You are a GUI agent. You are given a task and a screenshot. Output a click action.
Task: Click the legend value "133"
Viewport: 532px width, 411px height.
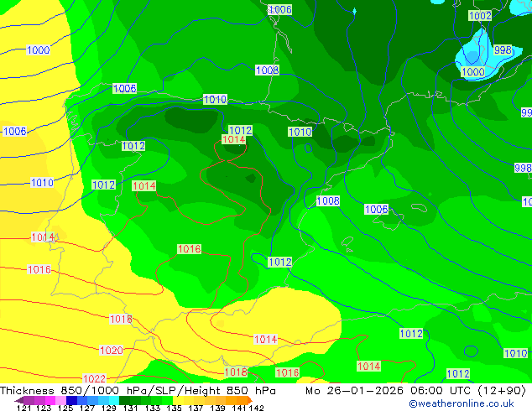tap(153, 408)
